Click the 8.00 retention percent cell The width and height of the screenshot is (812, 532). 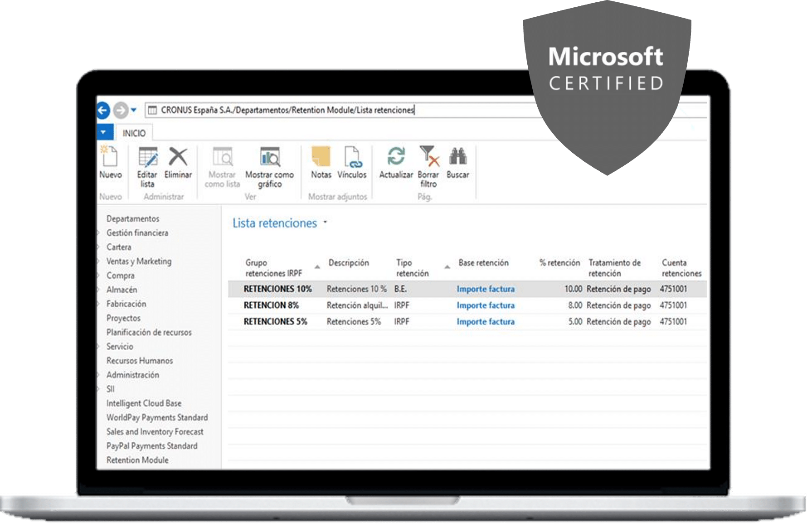(x=575, y=305)
